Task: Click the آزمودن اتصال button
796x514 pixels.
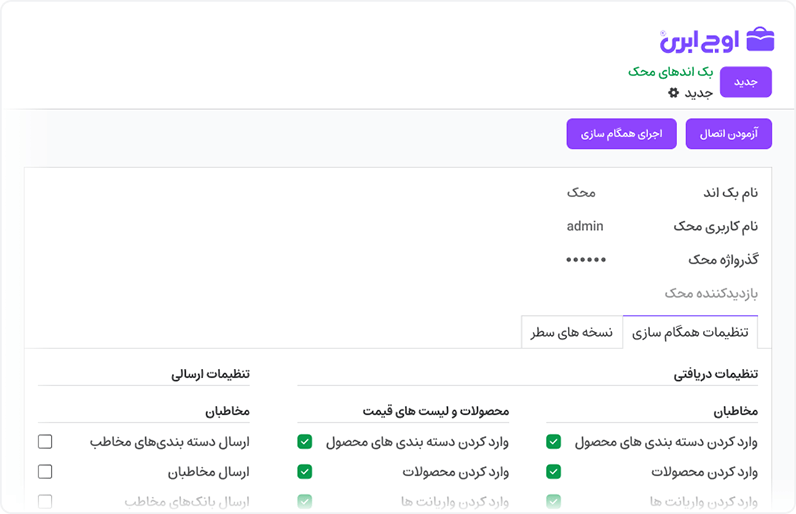Action: [728, 133]
